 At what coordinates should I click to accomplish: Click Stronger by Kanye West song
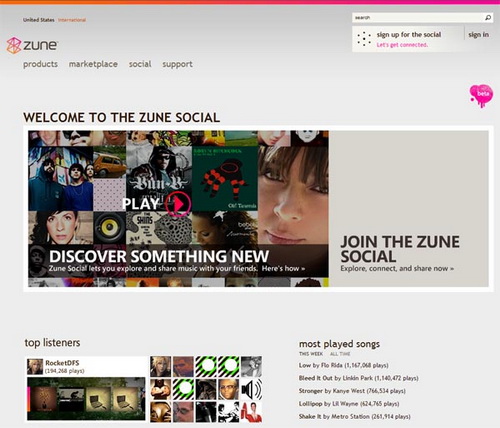[352, 391]
